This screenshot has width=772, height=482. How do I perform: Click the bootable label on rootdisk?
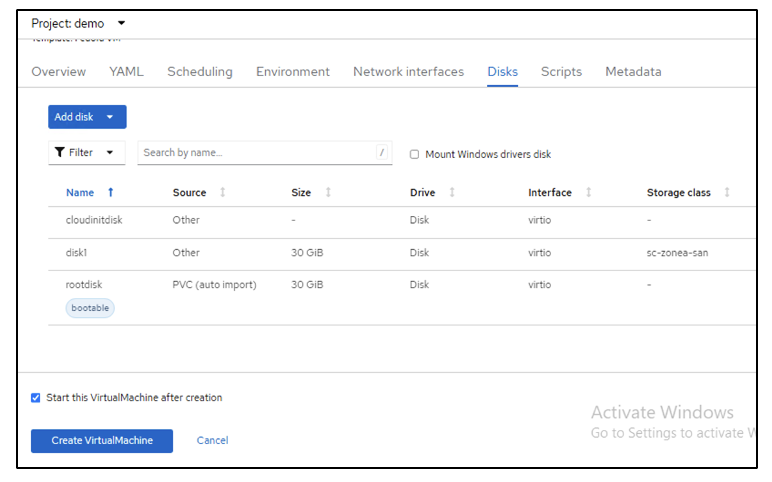click(90, 308)
